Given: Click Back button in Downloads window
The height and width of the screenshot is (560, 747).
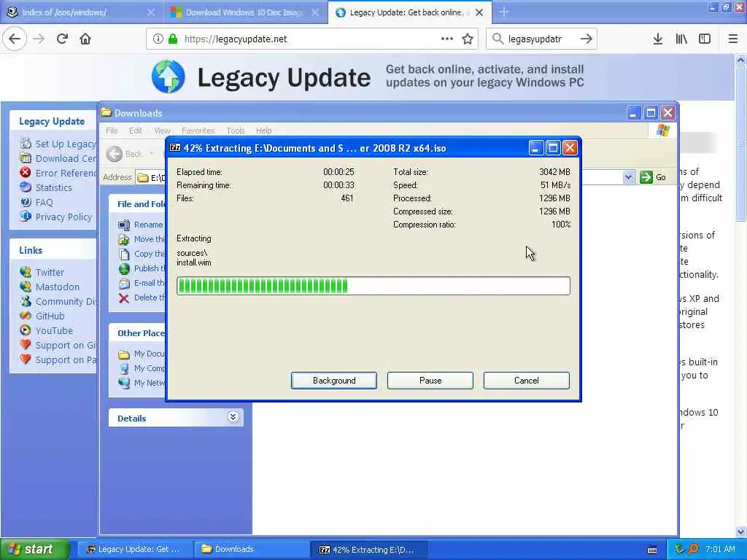Looking at the screenshot, I should tap(124, 154).
